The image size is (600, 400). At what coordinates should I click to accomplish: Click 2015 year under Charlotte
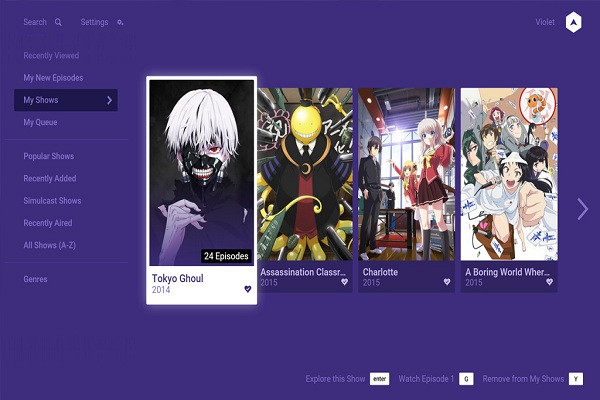click(371, 282)
